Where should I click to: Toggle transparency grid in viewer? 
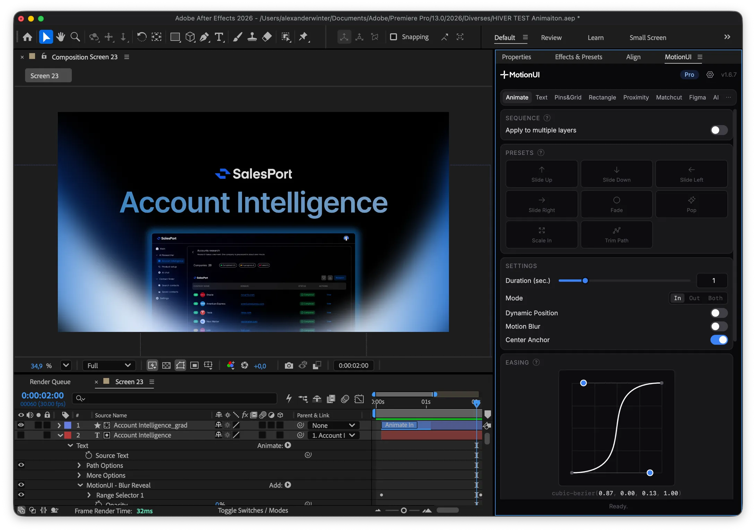point(166,366)
